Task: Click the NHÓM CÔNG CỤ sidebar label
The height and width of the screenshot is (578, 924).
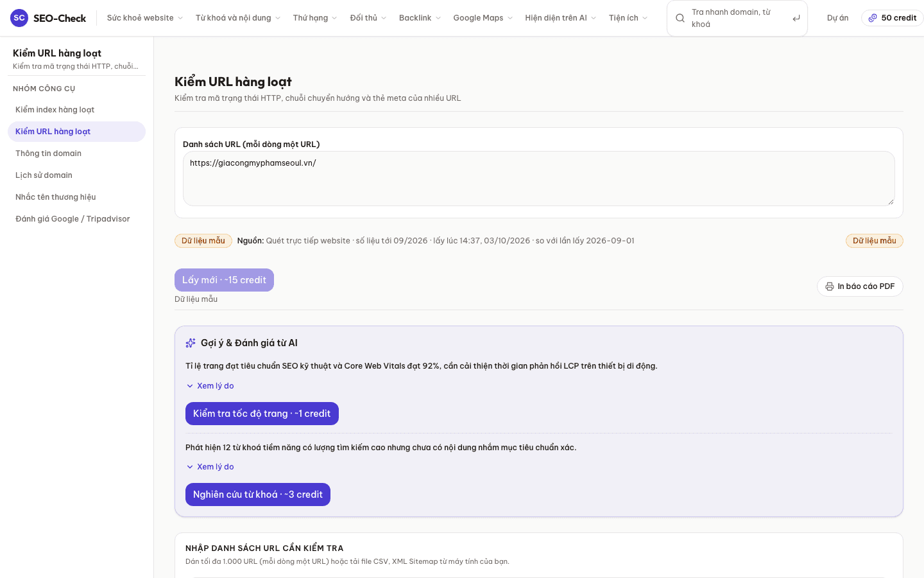Action: click(44, 89)
